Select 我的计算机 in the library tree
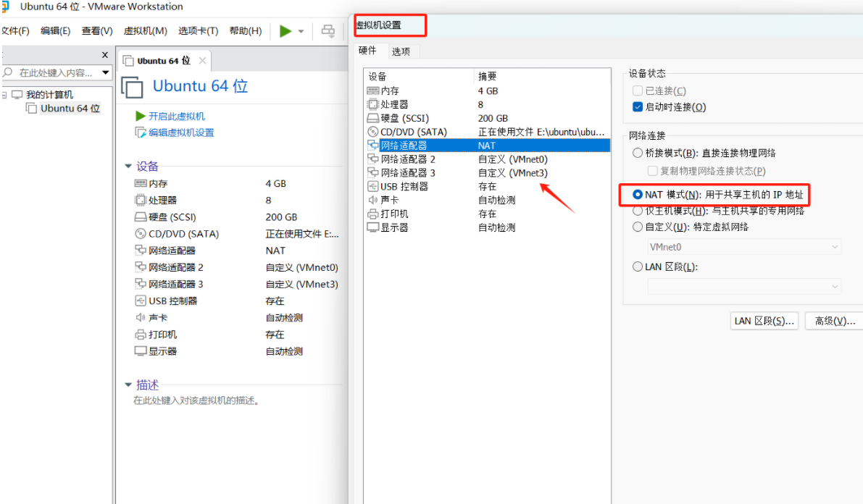The image size is (863, 504). (x=49, y=95)
